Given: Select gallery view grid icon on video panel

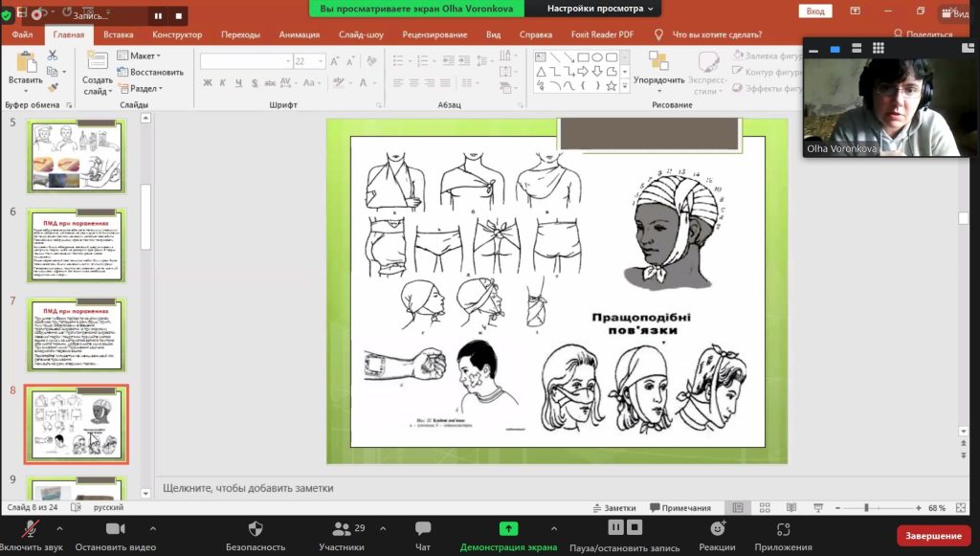Looking at the screenshot, I should (x=879, y=48).
